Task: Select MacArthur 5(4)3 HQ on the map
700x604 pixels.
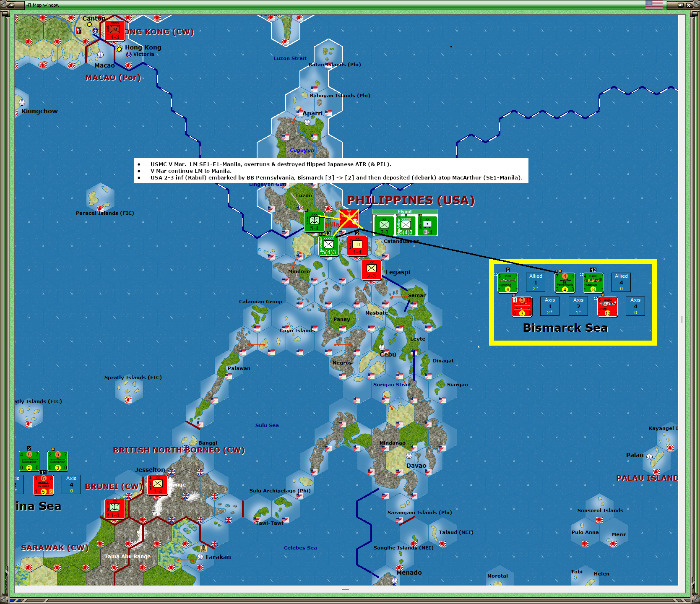Action: [328, 246]
